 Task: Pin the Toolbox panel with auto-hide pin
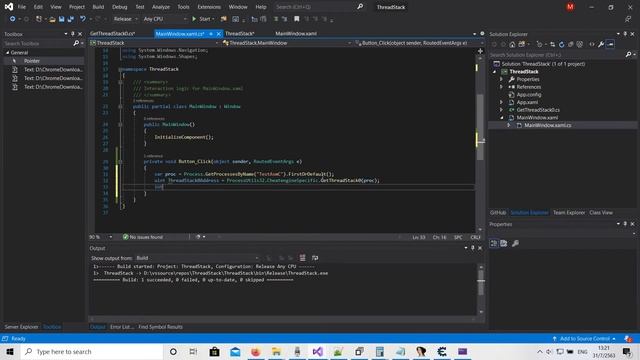tap(73, 34)
